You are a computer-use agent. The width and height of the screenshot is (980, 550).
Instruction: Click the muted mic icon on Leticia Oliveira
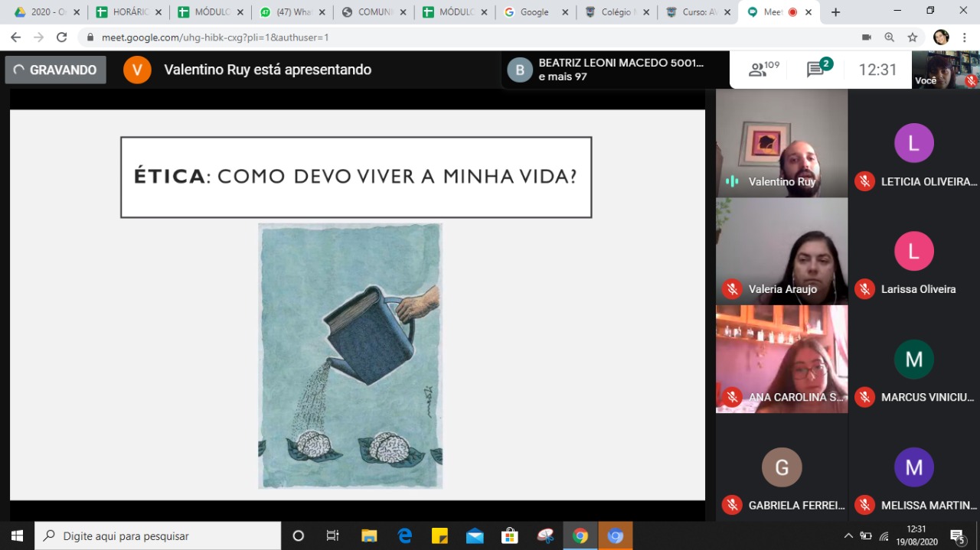point(864,181)
